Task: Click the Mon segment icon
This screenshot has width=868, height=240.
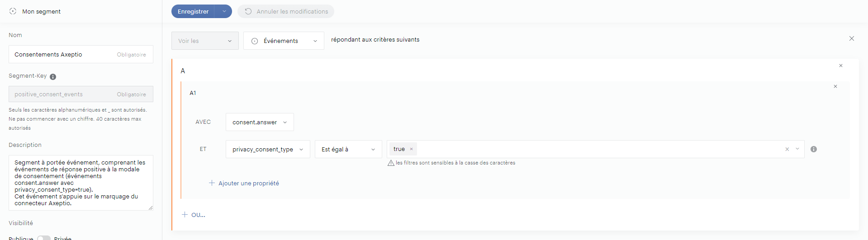Action: click(x=13, y=11)
